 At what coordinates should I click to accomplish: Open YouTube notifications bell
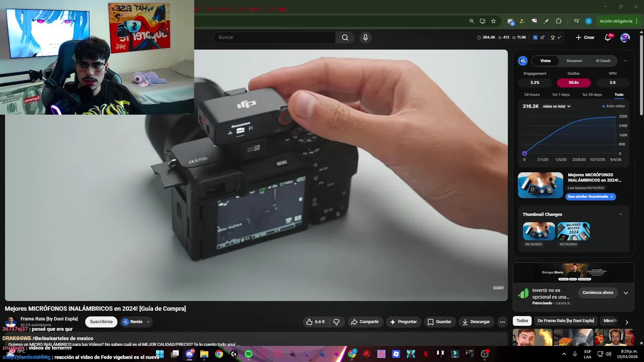click(608, 37)
